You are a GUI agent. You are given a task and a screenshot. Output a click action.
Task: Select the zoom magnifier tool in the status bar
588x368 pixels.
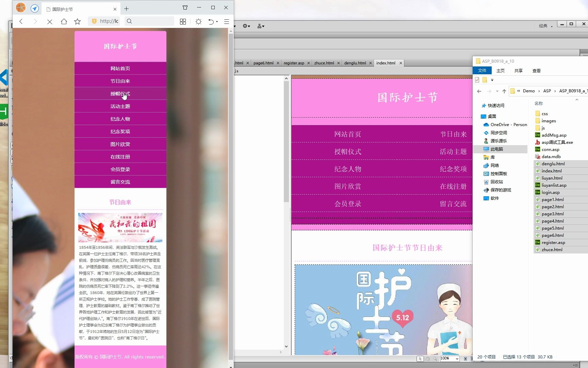(x=435, y=358)
